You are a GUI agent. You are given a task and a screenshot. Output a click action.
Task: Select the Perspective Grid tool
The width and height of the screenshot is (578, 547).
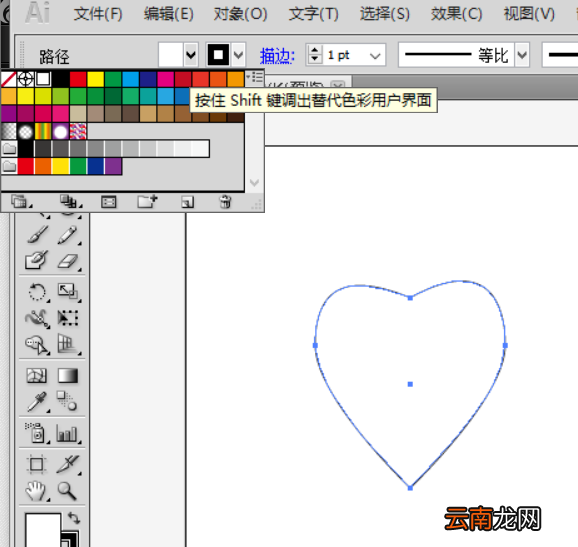pyautogui.click(x=68, y=344)
